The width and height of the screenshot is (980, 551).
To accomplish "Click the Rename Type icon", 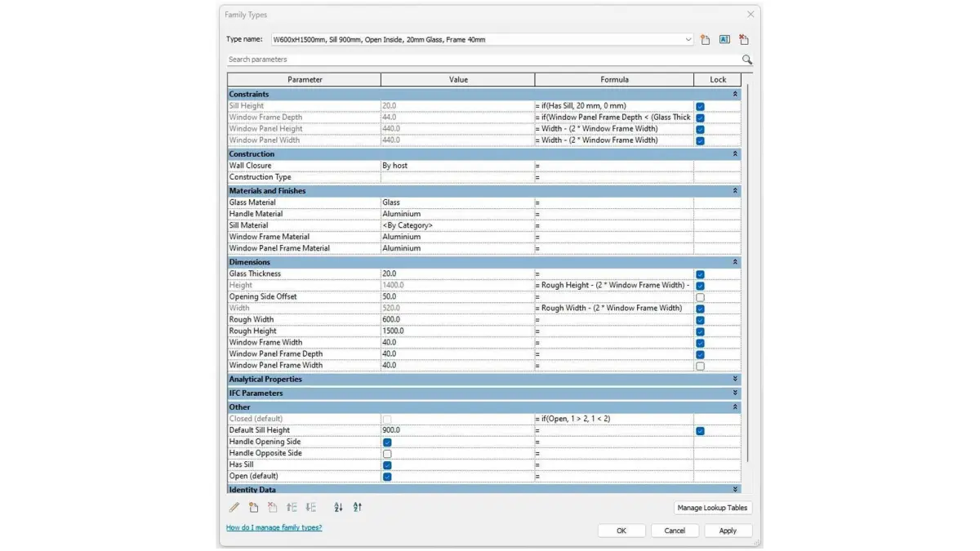I will [x=724, y=39].
